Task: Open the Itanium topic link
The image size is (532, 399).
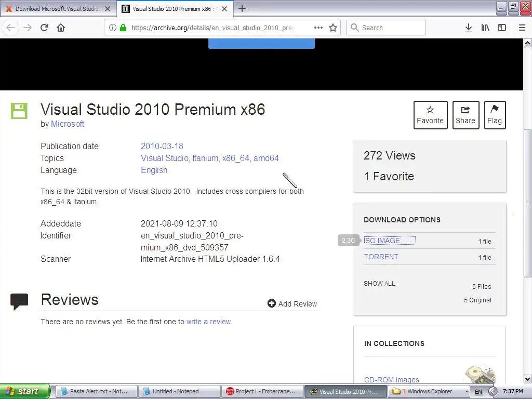Action: pyautogui.click(x=205, y=158)
